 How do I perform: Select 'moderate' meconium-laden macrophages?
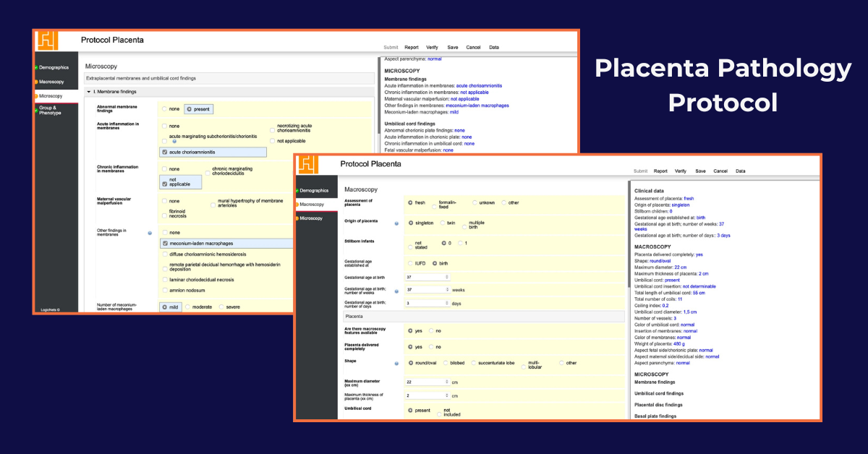point(188,307)
